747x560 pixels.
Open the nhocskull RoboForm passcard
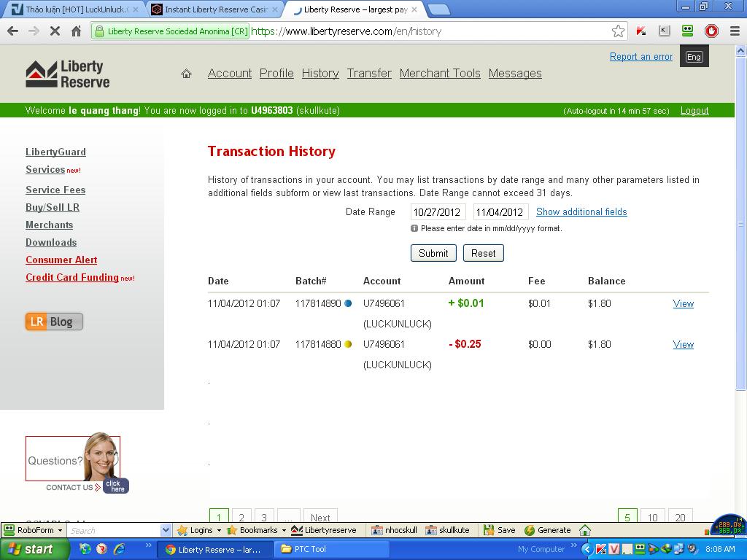pyautogui.click(x=394, y=530)
